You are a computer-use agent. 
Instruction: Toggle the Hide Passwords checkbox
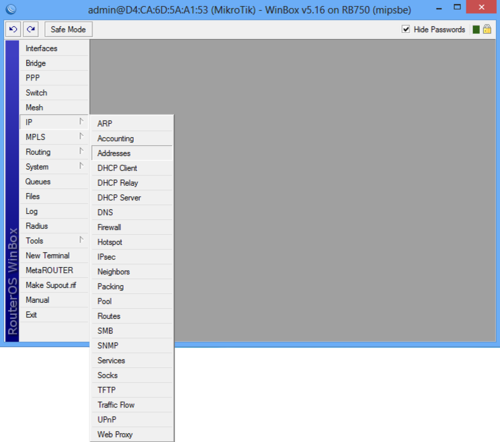click(406, 29)
